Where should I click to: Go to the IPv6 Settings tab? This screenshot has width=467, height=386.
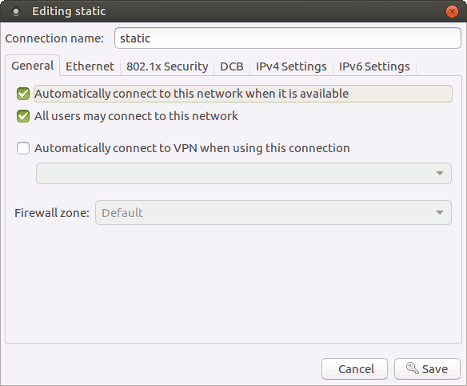374,66
